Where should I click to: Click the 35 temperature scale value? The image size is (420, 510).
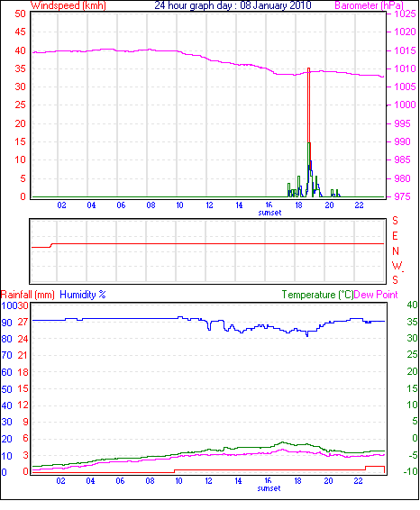[412, 322]
